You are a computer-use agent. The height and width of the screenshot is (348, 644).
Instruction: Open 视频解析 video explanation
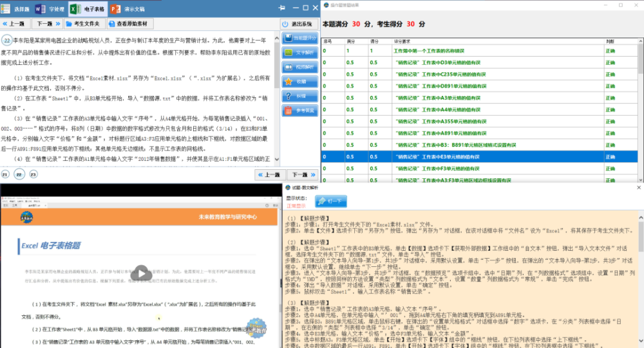pos(300,67)
